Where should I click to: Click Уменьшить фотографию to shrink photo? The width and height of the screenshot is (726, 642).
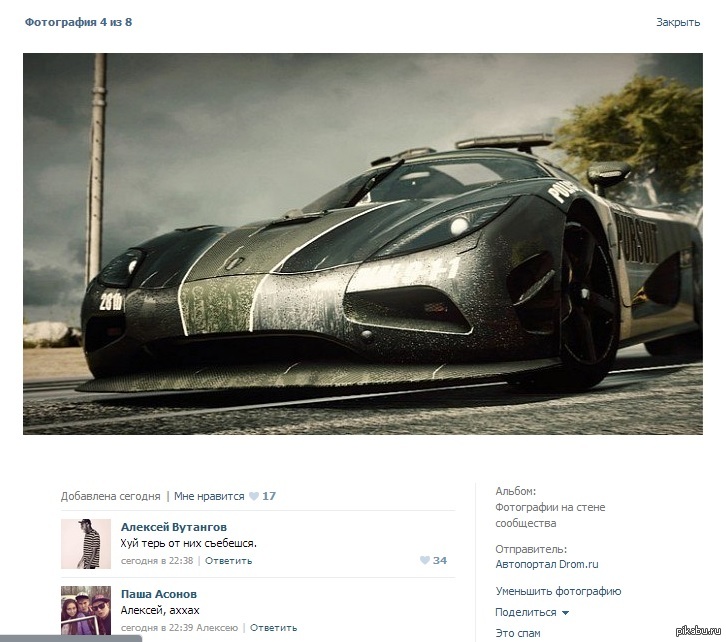557,591
